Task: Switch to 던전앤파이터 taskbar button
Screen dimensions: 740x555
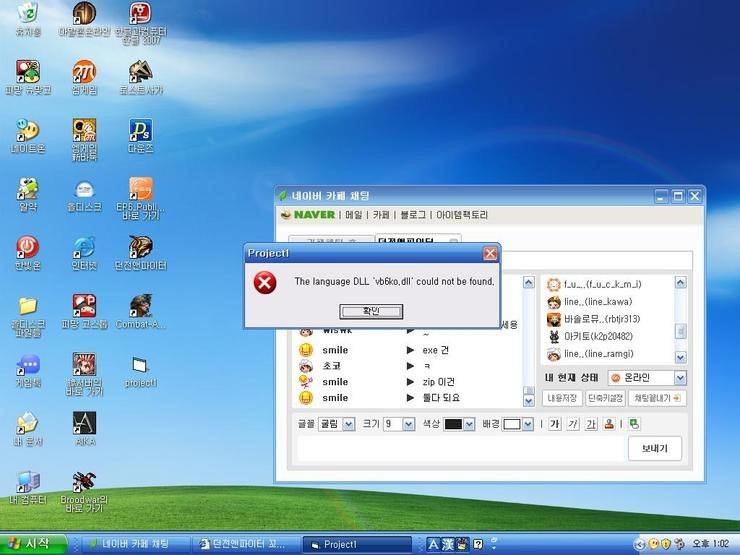Action: [x=244, y=544]
